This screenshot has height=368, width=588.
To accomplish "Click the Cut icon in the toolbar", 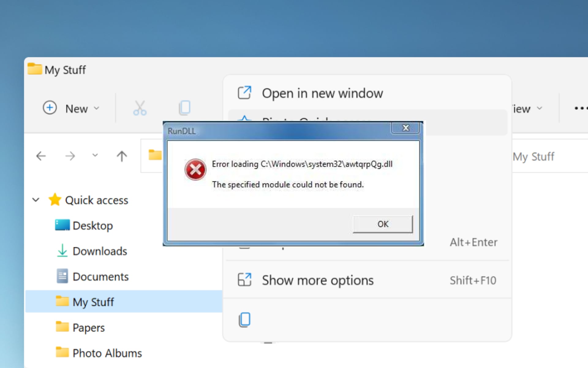I will (x=140, y=108).
